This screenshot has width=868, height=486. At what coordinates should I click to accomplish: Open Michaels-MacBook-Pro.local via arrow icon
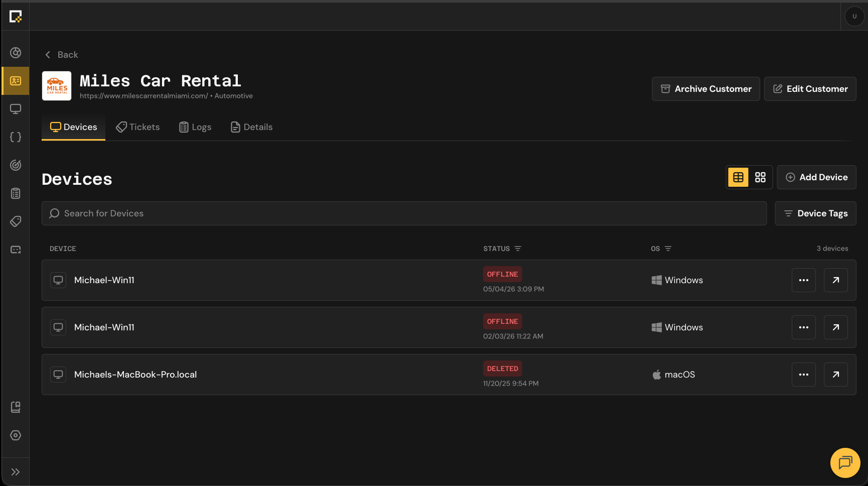point(836,375)
